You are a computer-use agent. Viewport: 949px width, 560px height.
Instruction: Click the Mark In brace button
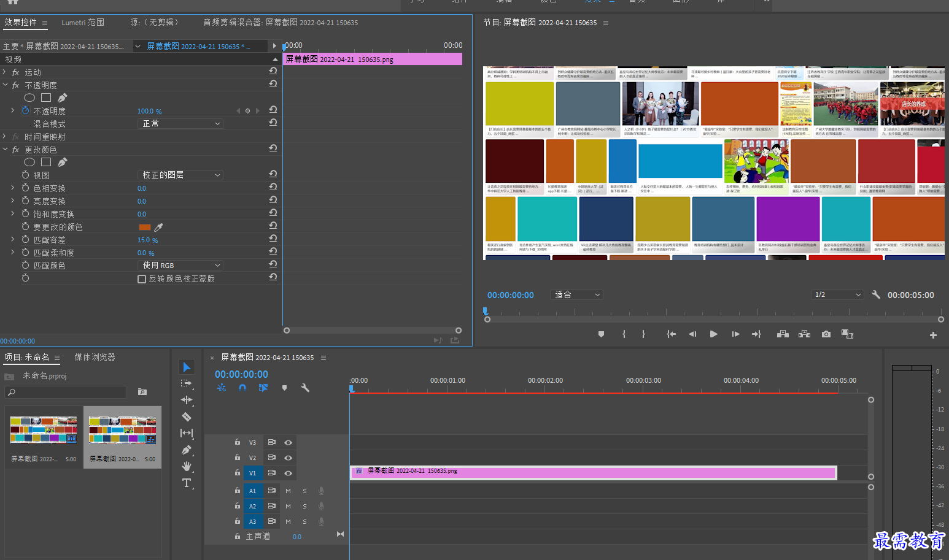coord(624,334)
